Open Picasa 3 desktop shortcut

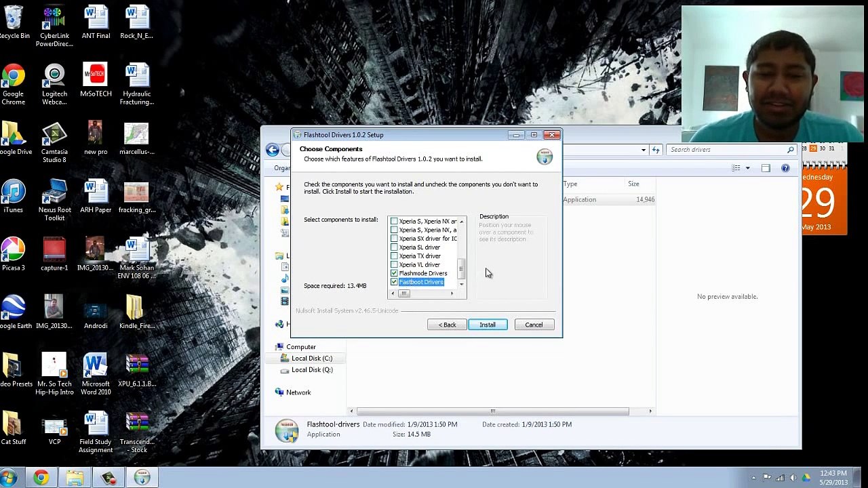(14, 256)
